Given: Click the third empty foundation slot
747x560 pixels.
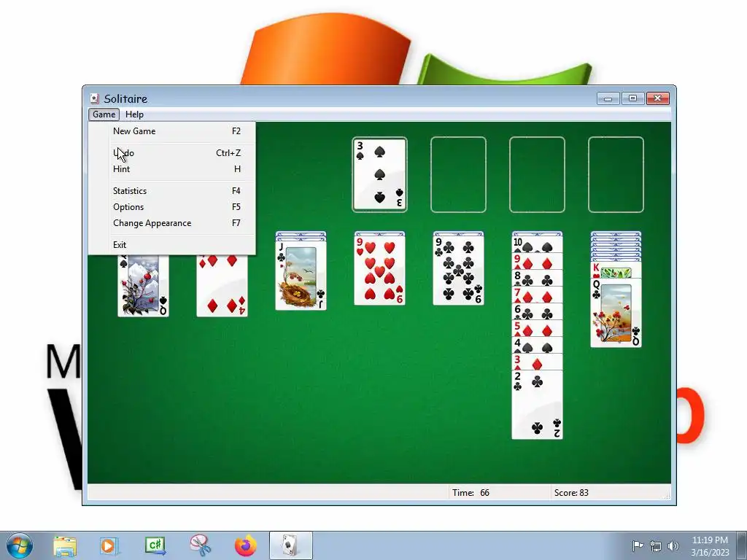Looking at the screenshot, I should tap(537, 174).
